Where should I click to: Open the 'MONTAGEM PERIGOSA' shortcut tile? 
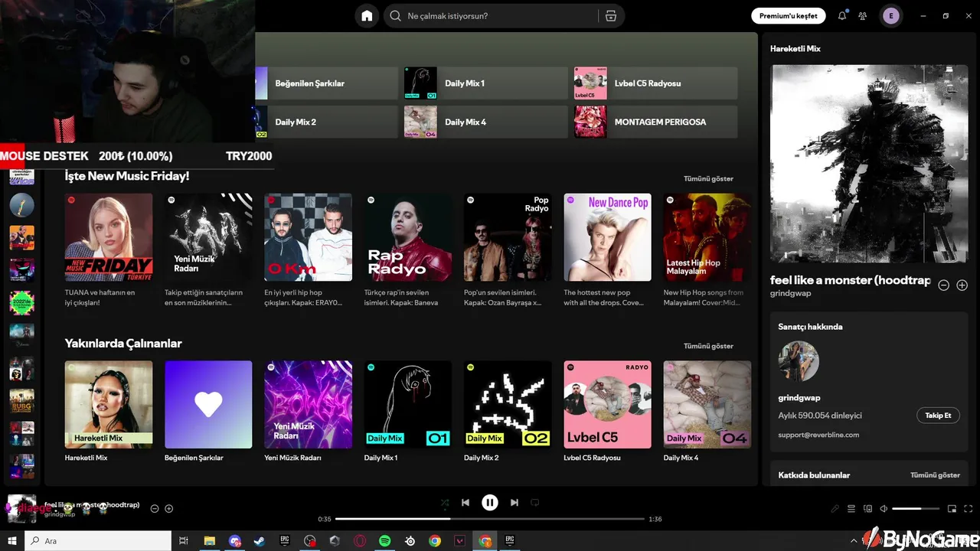[655, 122]
